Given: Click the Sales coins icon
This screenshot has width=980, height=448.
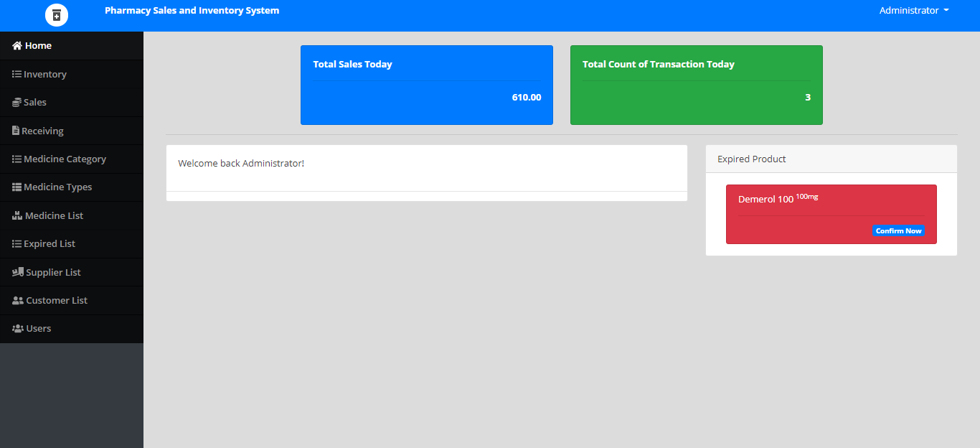Looking at the screenshot, I should click(x=17, y=103).
